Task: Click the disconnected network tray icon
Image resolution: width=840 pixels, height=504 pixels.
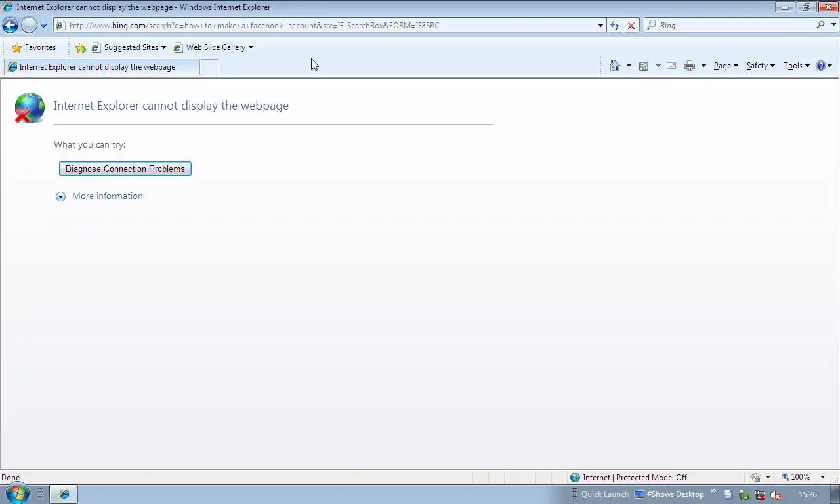Action: [x=759, y=495]
